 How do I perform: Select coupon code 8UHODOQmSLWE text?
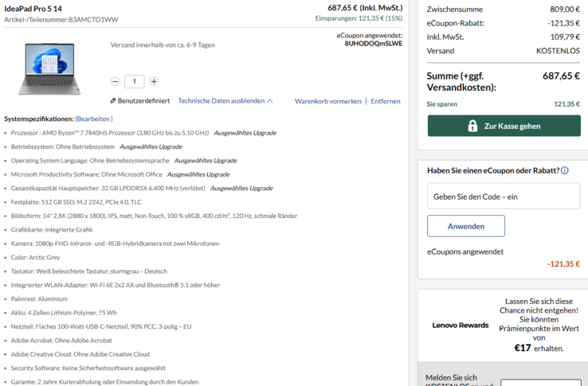click(374, 44)
